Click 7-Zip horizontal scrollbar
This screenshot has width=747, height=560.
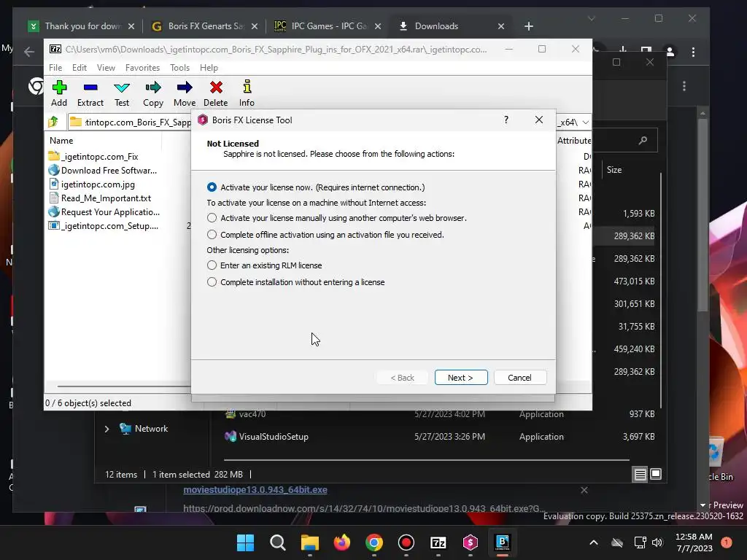[124, 386]
